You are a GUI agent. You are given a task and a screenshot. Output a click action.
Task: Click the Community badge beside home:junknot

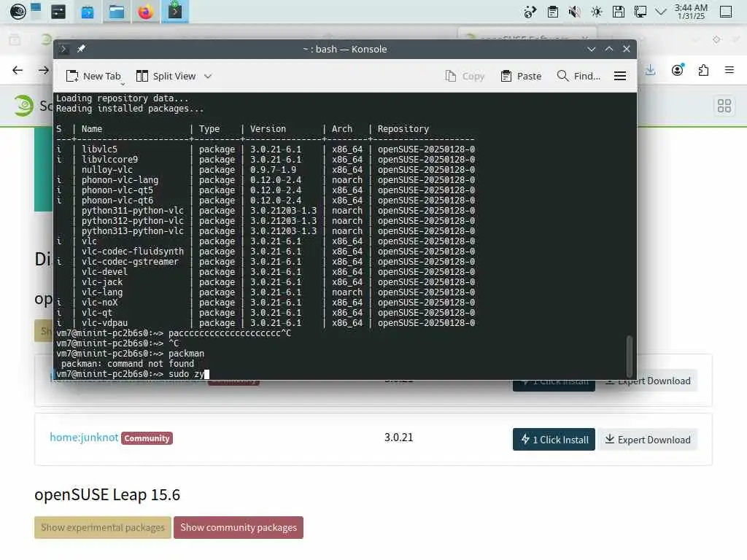(147, 438)
